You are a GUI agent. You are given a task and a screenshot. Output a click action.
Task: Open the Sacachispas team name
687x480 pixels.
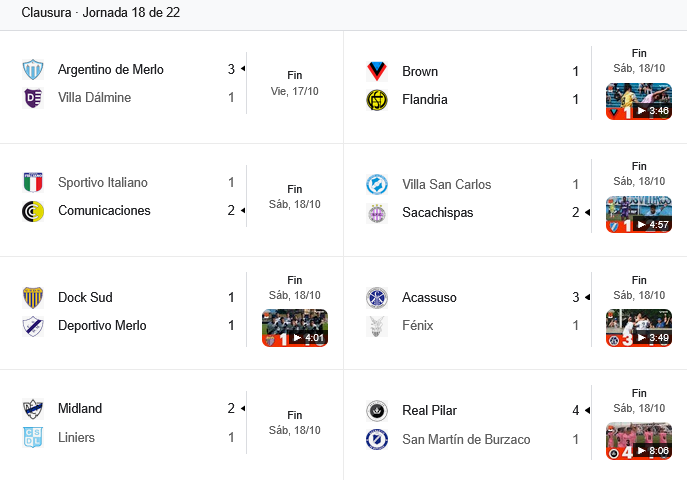[x=438, y=213]
